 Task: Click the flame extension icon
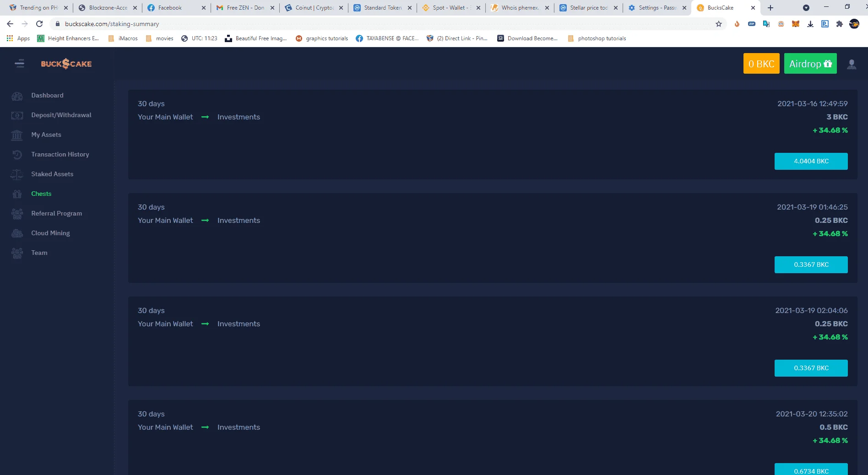coord(737,24)
